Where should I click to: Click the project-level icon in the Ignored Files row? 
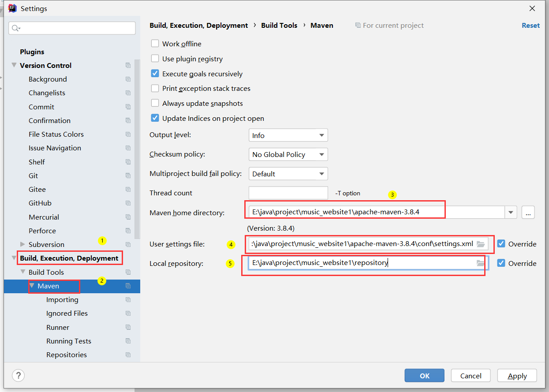128,314
